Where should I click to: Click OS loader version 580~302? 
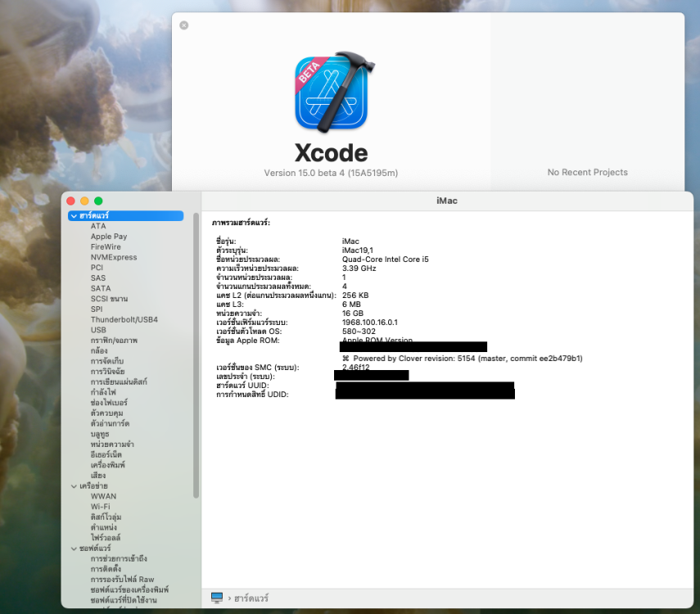[359, 332]
